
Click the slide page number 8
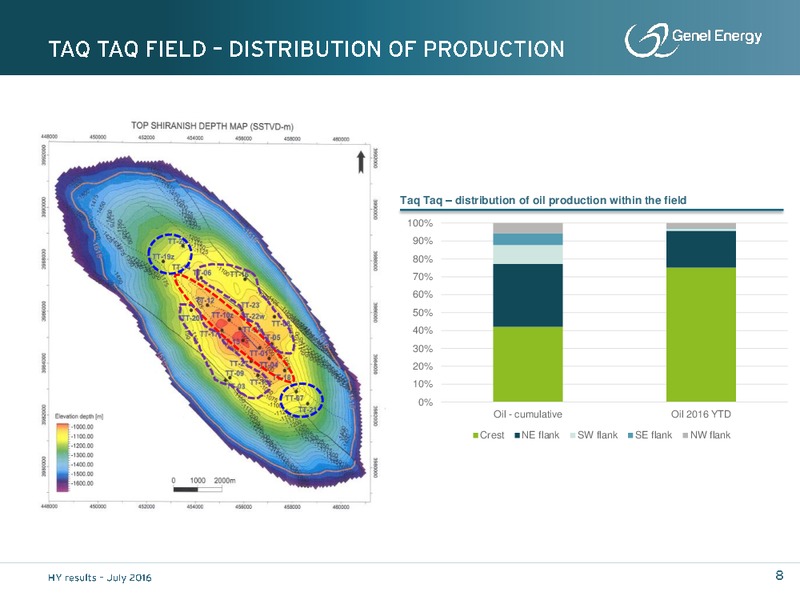(x=779, y=576)
